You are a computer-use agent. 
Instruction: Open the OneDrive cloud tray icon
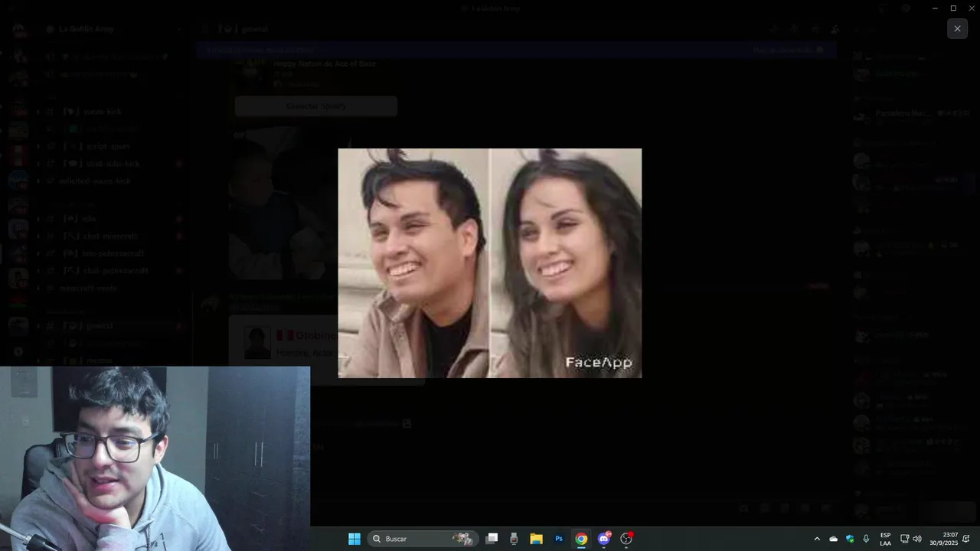pos(834,539)
